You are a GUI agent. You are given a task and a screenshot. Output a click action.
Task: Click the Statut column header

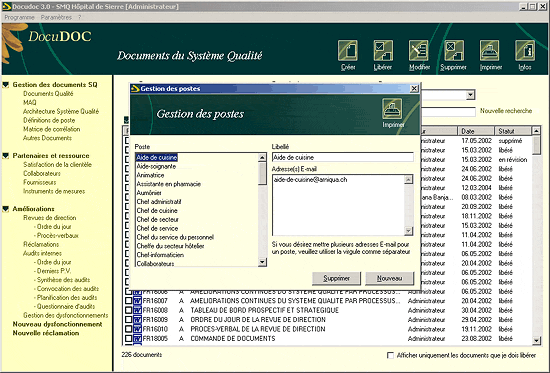click(512, 131)
